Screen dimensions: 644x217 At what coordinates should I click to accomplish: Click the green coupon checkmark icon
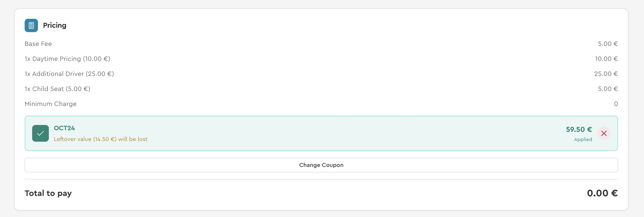click(40, 133)
